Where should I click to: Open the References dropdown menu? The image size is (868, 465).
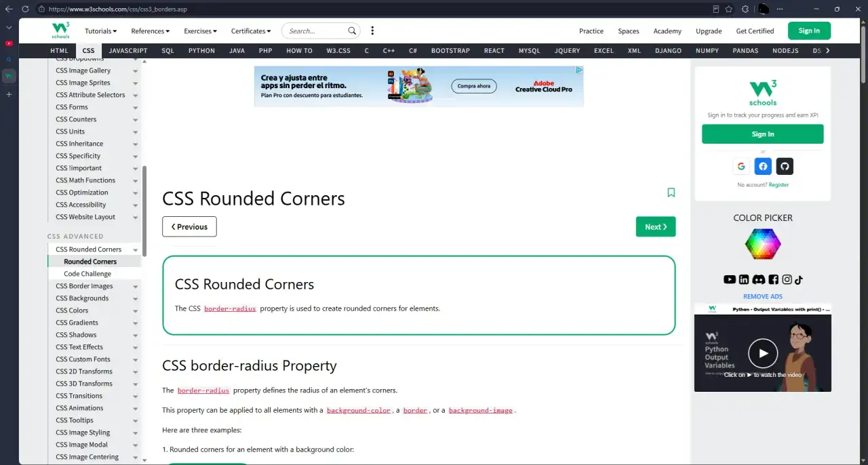[150, 31]
